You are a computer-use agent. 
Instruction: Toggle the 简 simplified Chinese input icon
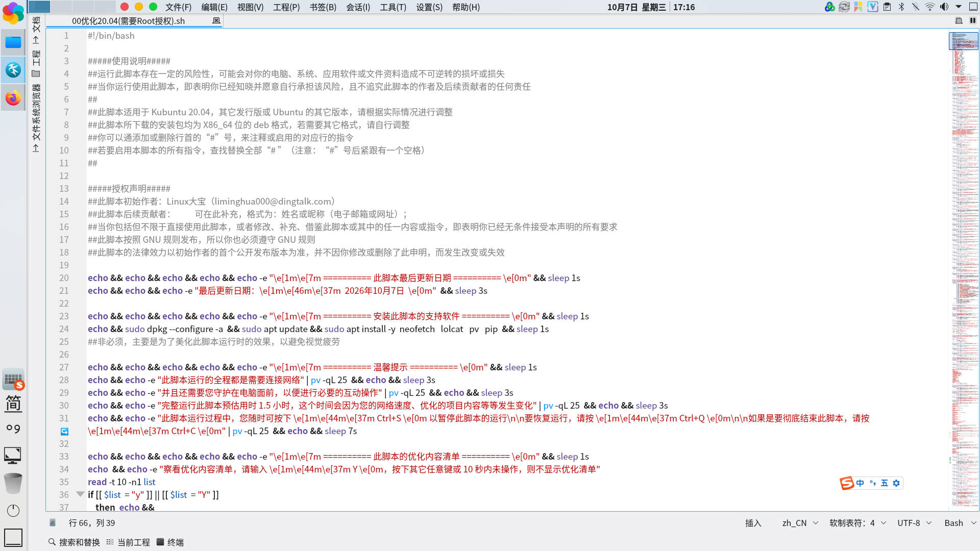[x=13, y=404]
